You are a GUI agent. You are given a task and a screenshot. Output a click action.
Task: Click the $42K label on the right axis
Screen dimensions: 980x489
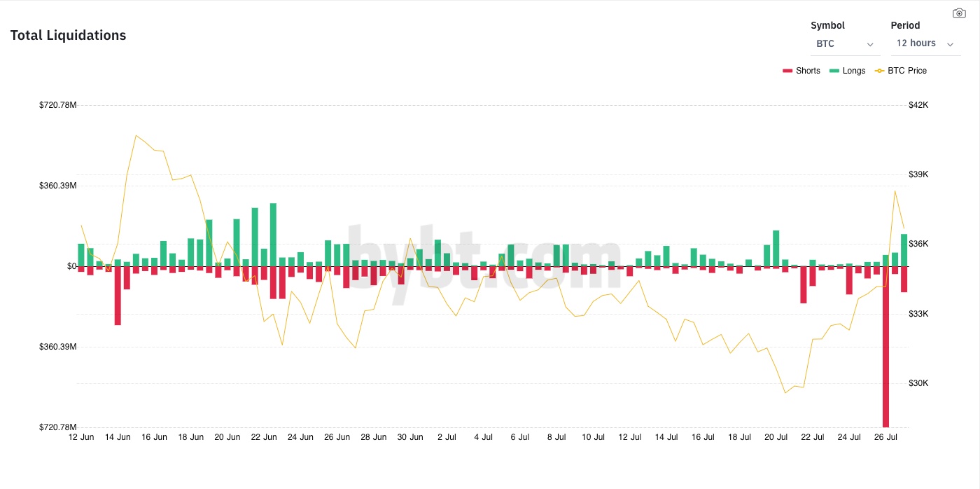pyautogui.click(x=917, y=105)
